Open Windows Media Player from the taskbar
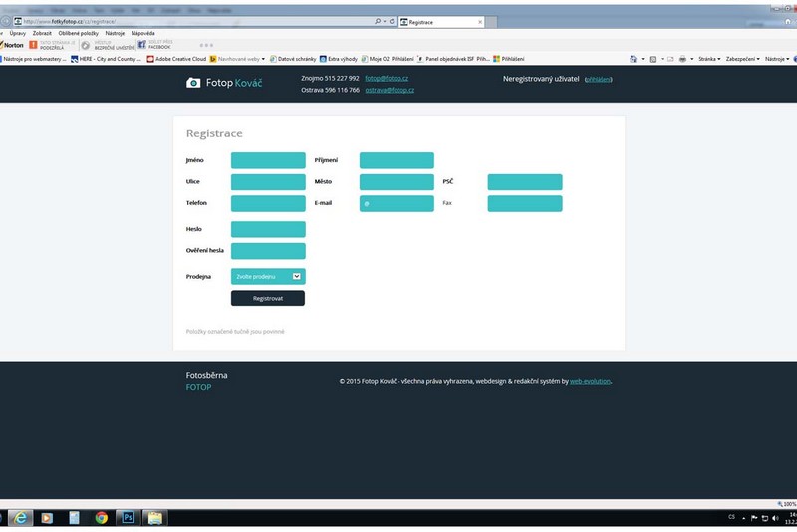Viewport: 797px width, 532px height. tap(46, 518)
